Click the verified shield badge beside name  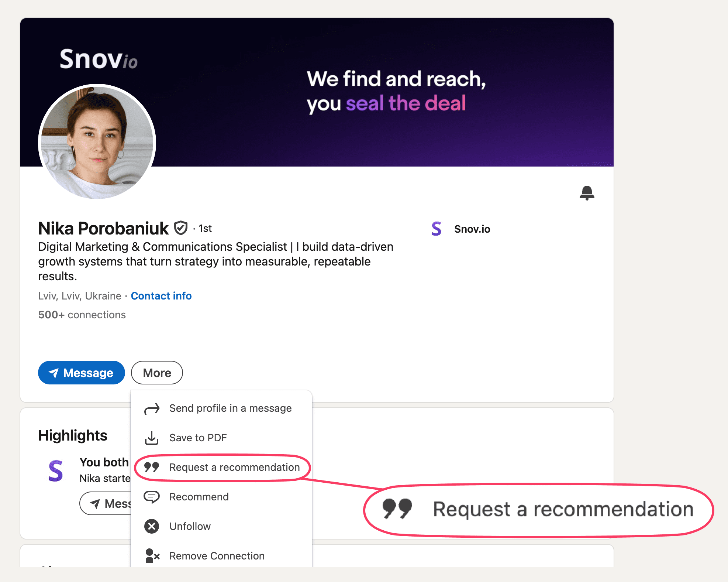click(181, 228)
